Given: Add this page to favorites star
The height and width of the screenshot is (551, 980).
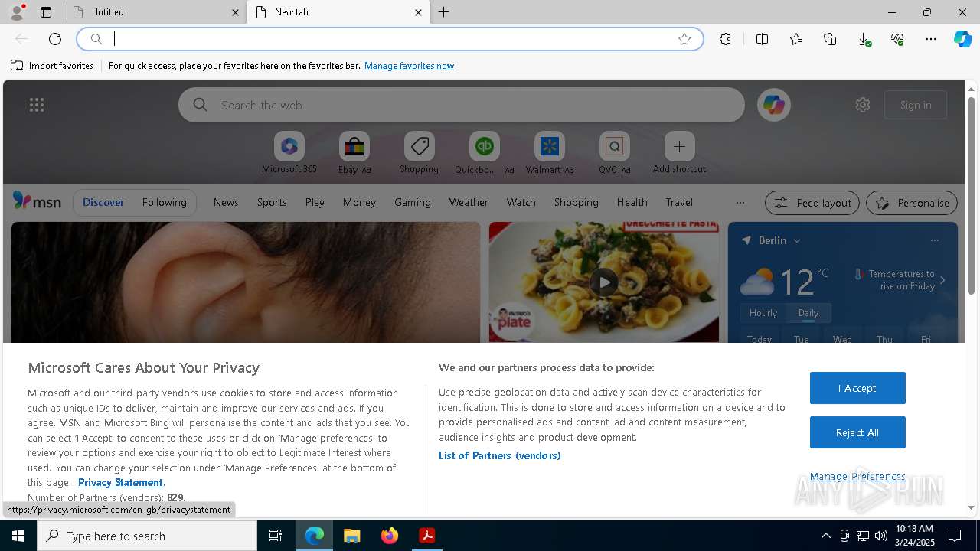Looking at the screenshot, I should click(x=684, y=39).
